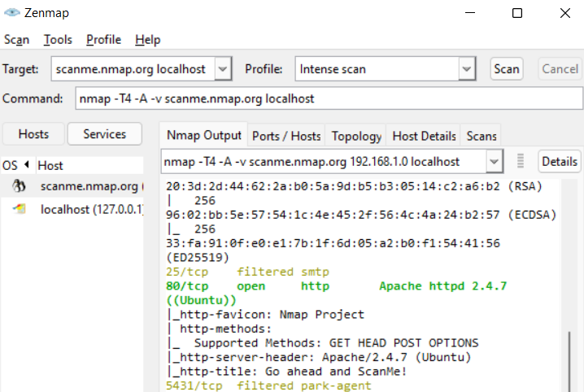
Task: Open the Scans tab
Action: (482, 136)
